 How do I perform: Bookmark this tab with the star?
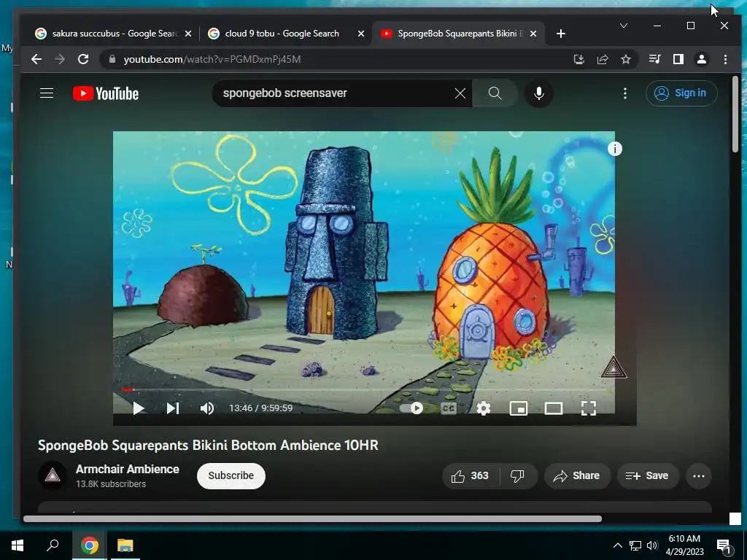(625, 59)
